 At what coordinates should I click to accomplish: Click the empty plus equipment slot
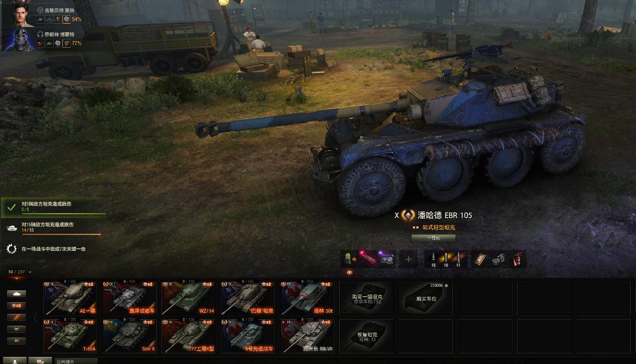pos(409,259)
